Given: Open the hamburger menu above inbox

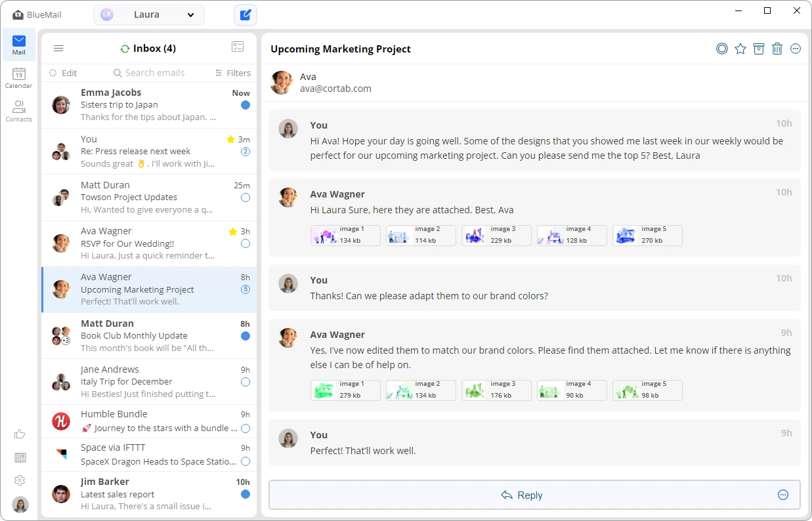Looking at the screenshot, I should click(x=58, y=48).
